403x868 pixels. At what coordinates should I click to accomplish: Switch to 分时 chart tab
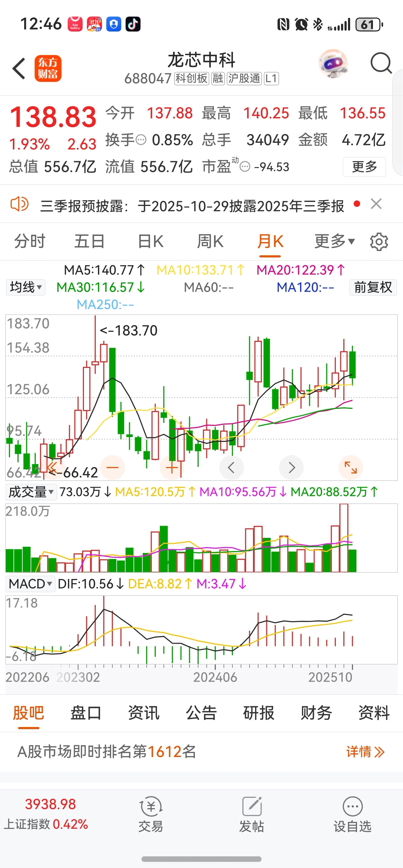30,241
